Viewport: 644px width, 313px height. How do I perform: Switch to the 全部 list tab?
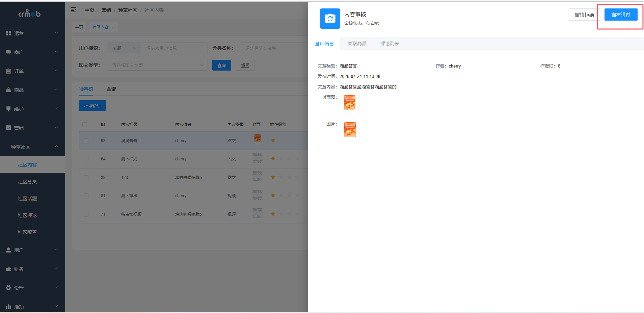(x=111, y=89)
